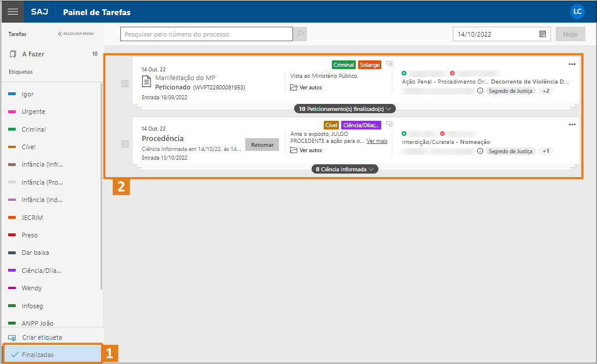Viewport: 597px width, 364px height.
Task: Click three-dots menu on Manifestação do MP card
Action: (x=572, y=64)
